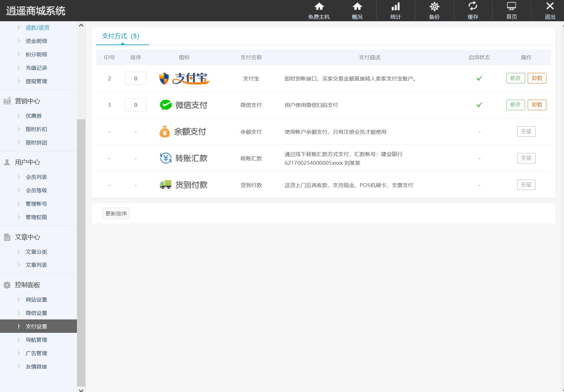Click 安装 button for 货到付款

(526, 185)
